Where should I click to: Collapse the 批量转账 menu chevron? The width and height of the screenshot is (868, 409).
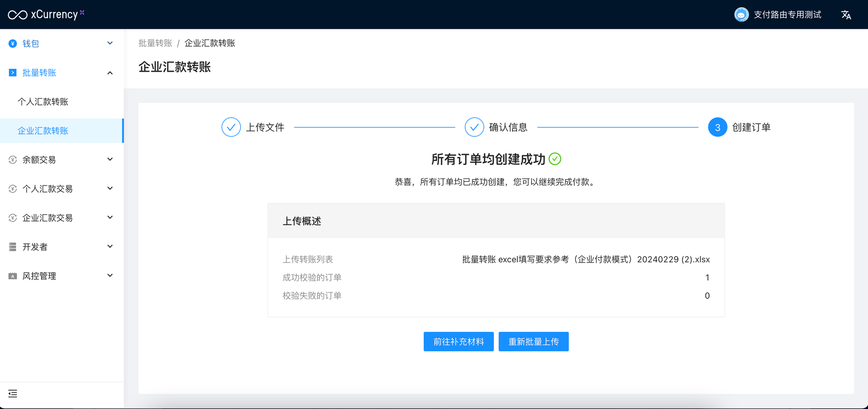coord(110,73)
